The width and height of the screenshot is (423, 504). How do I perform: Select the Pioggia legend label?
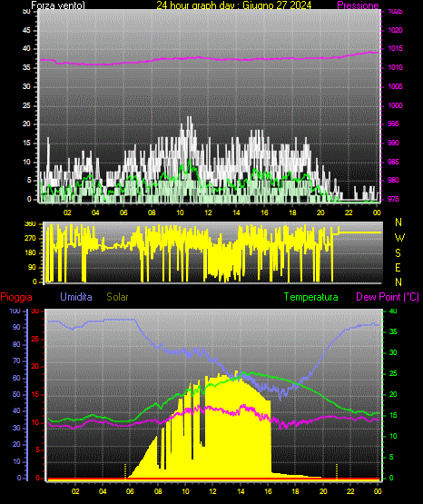click(x=16, y=297)
